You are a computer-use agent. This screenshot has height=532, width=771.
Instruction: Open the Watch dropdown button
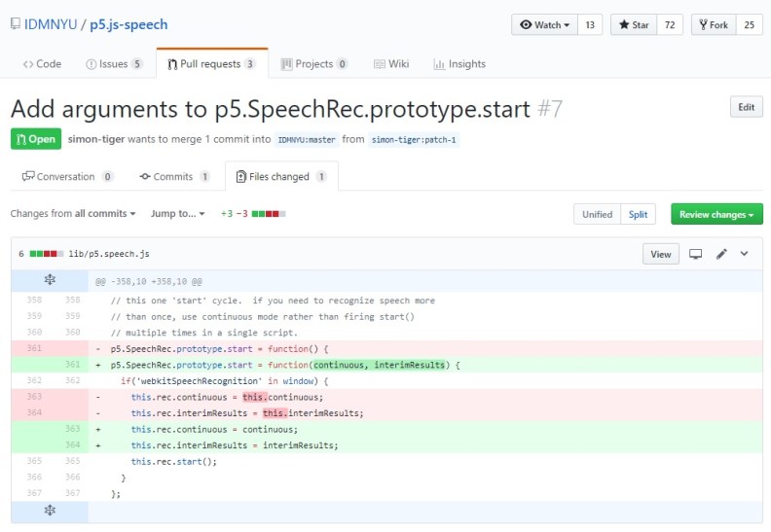click(544, 24)
